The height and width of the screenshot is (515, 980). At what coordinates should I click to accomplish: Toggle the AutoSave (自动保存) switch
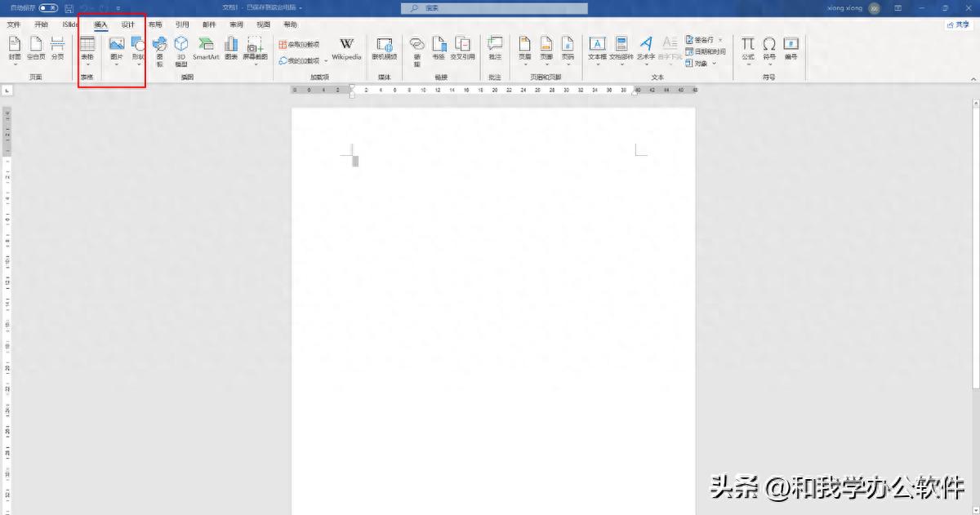click(49, 7)
